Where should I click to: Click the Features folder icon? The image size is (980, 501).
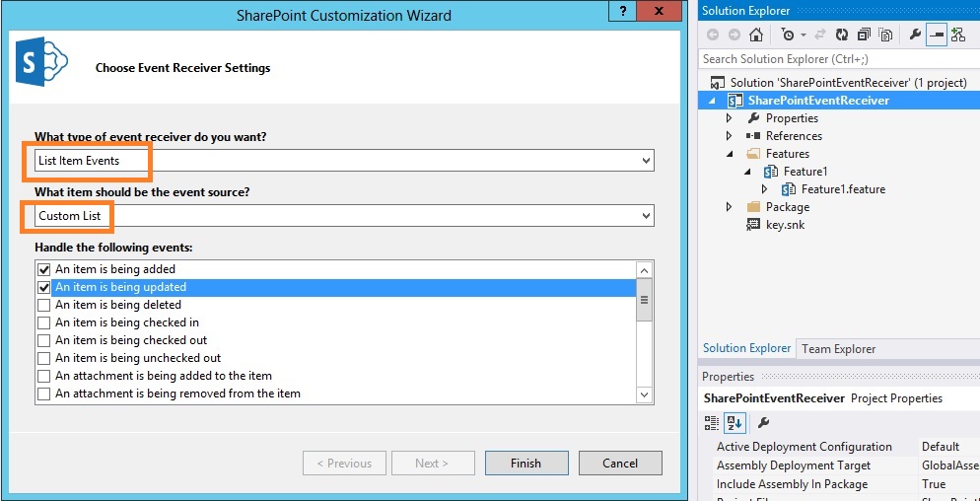(x=753, y=153)
